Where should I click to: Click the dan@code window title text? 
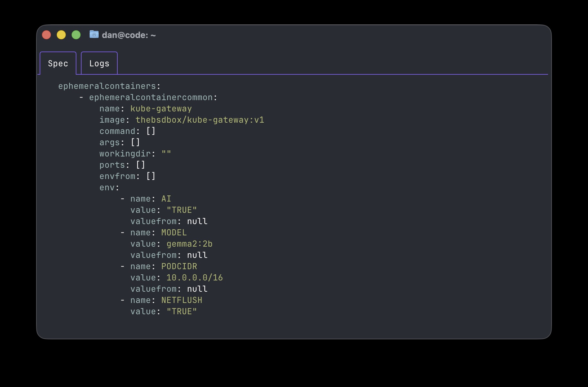coord(129,35)
